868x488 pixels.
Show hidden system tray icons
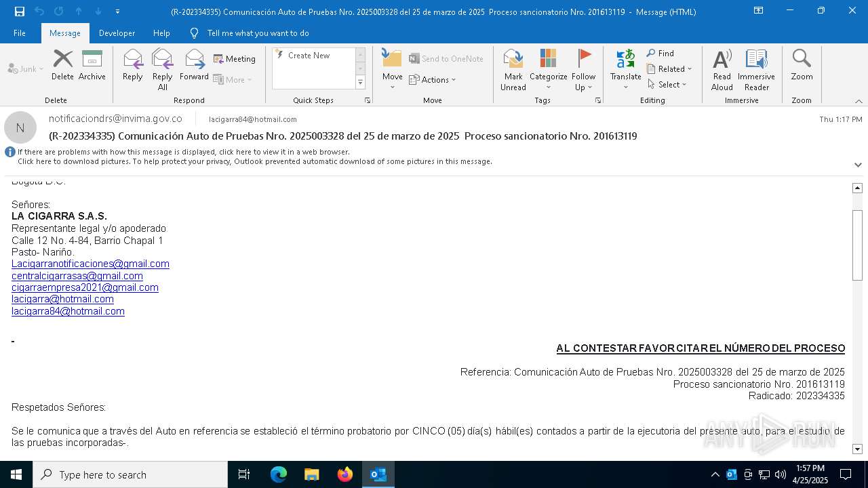715,474
